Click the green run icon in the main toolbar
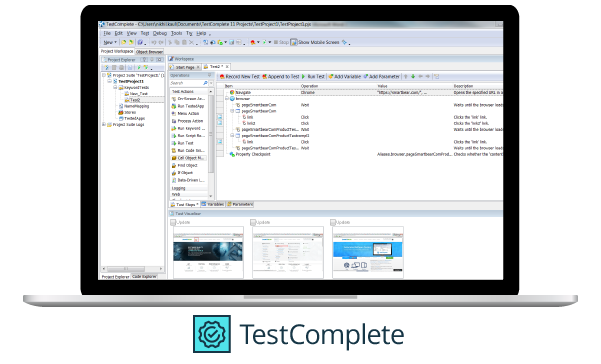601x364 pixels. [x=264, y=42]
